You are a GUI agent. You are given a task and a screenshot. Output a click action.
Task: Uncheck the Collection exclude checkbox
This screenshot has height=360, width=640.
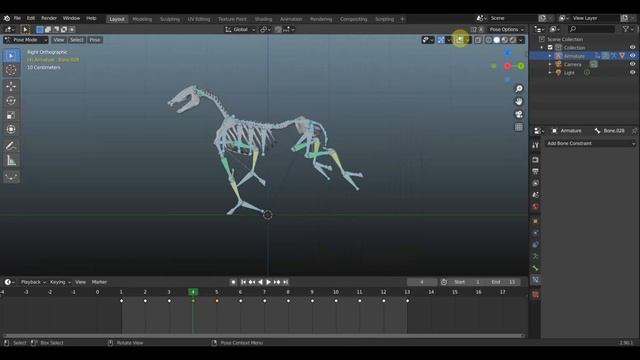point(550,47)
